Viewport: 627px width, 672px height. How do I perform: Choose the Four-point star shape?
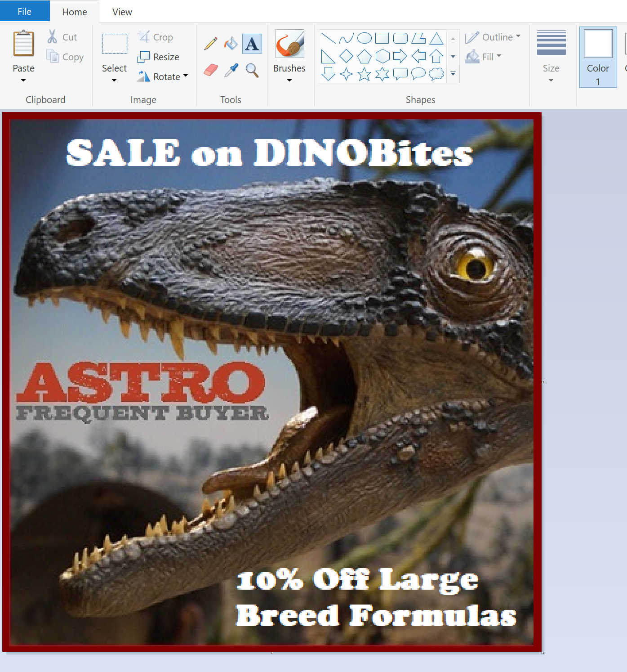(347, 74)
